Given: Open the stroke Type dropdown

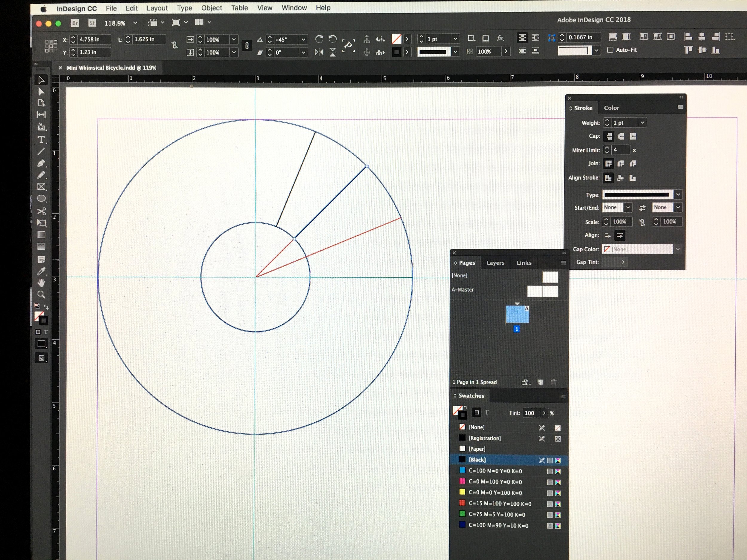Looking at the screenshot, I should point(678,194).
